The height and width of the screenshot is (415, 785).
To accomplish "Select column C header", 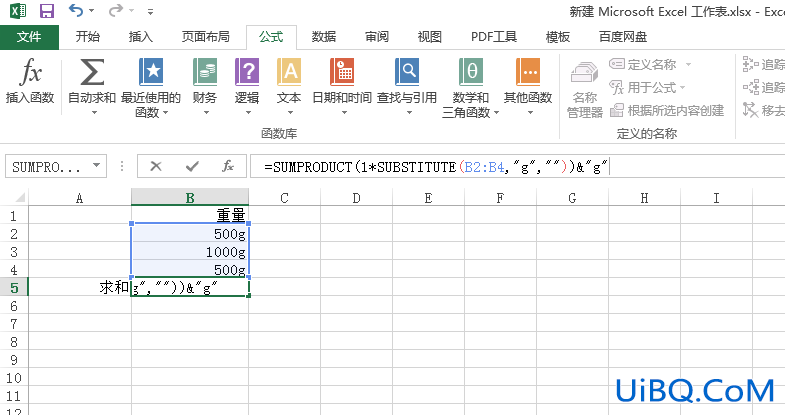I will (x=284, y=198).
